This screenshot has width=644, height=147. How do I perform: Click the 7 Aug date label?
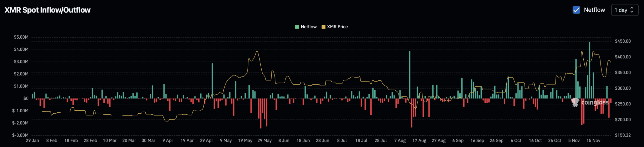[400, 140]
